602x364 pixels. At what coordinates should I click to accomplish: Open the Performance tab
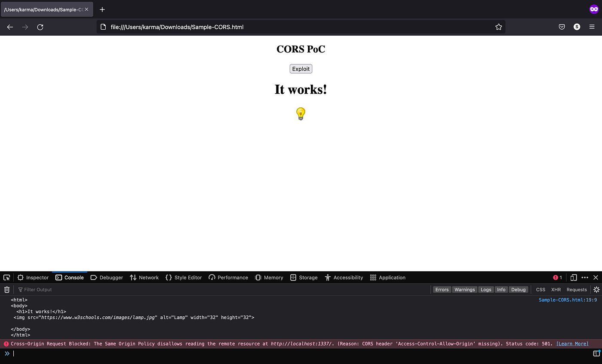[x=228, y=278]
